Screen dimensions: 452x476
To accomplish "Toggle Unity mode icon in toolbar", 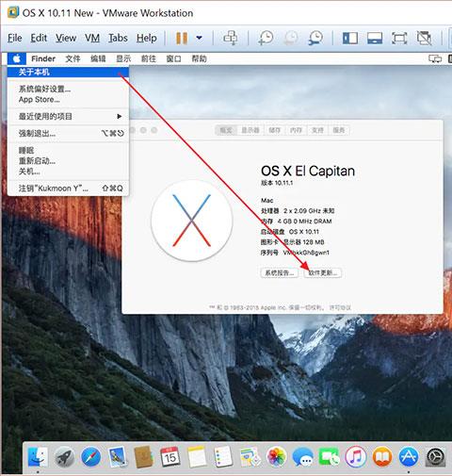I will (424, 38).
